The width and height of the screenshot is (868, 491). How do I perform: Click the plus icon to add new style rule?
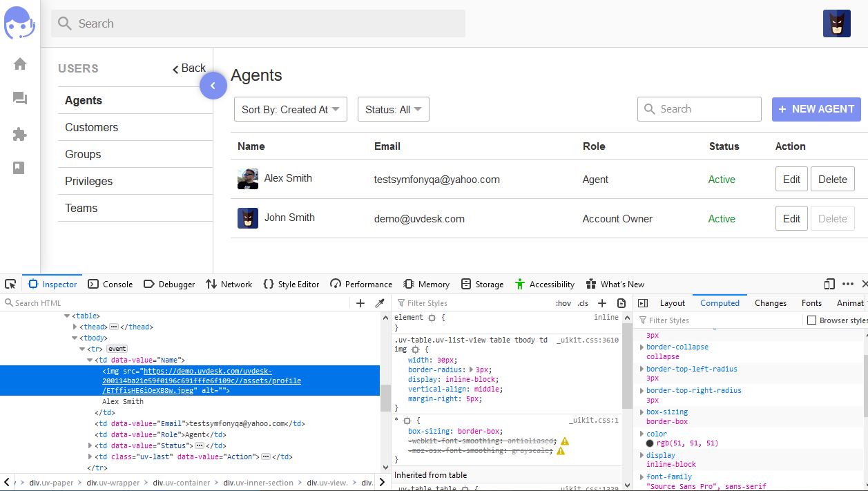click(602, 303)
